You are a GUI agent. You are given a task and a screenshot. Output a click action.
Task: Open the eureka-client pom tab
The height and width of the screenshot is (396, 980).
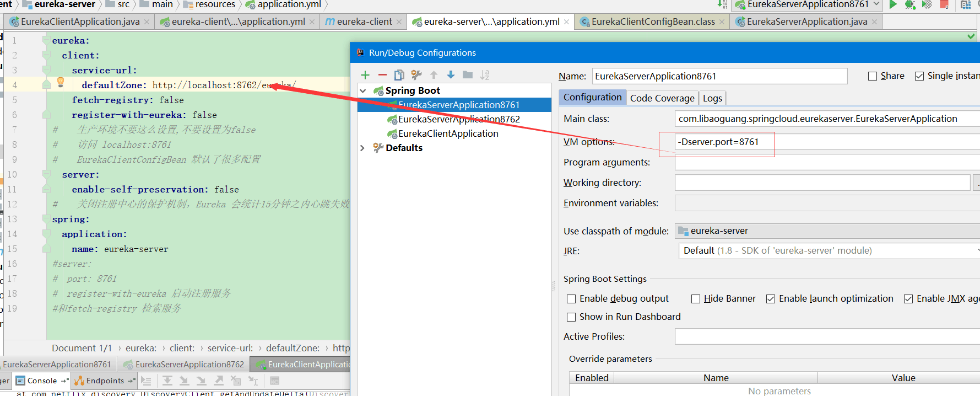(x=364, y=22)
